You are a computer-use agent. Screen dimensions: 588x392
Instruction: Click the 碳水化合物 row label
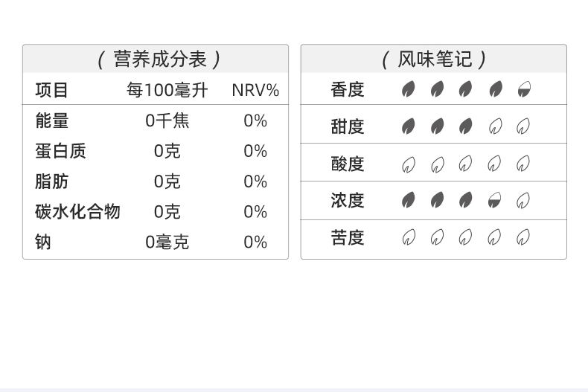pos(77,211)
